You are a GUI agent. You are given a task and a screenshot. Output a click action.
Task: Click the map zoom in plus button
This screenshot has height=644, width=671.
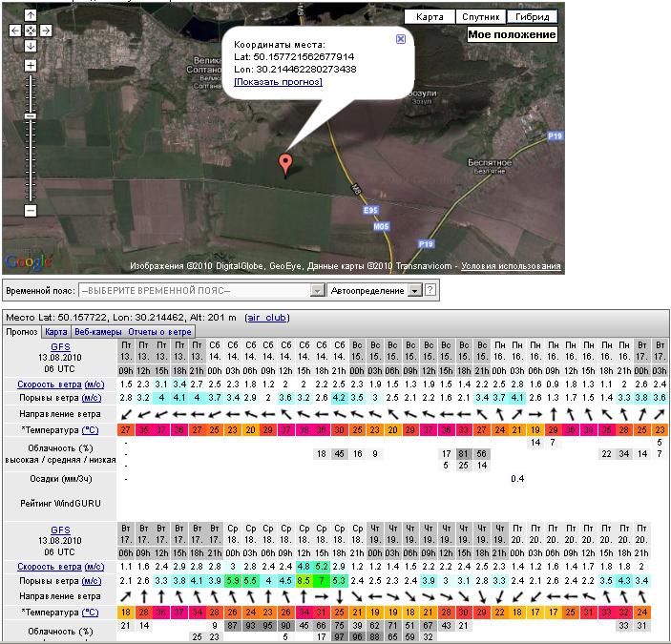(x=31, y=66)
